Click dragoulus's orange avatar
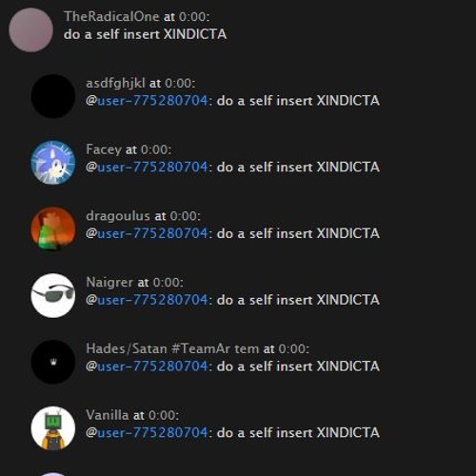Image resolution: width=476 pixels, height=476 pixels. point(53,228)
